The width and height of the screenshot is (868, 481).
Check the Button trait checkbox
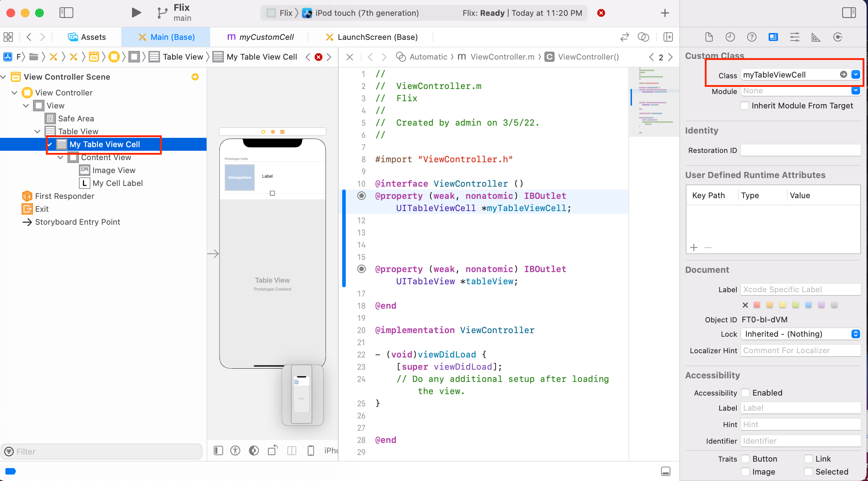click(745, 459)
